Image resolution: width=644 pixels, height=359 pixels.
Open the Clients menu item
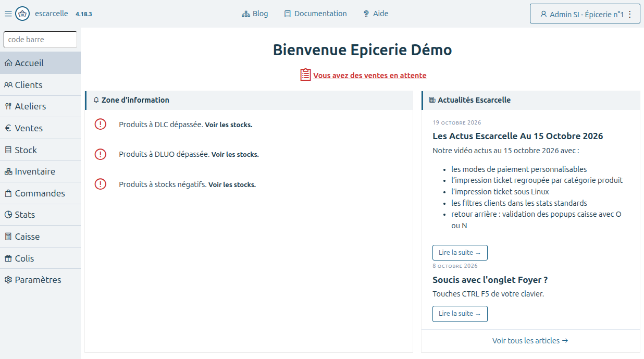pos(40,85)
